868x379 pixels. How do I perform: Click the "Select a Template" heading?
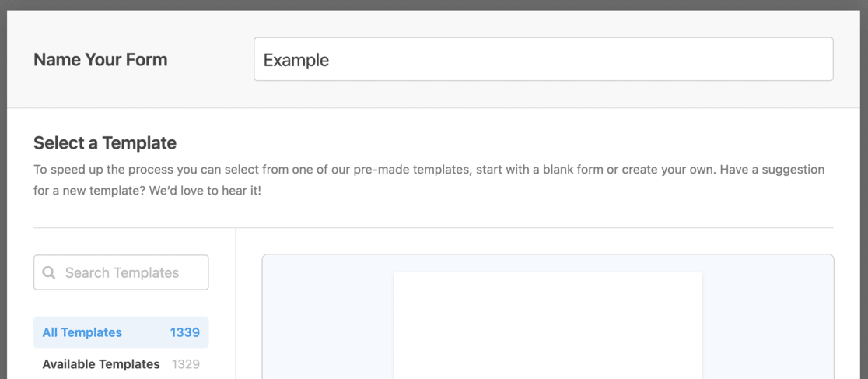click(105, 143)
